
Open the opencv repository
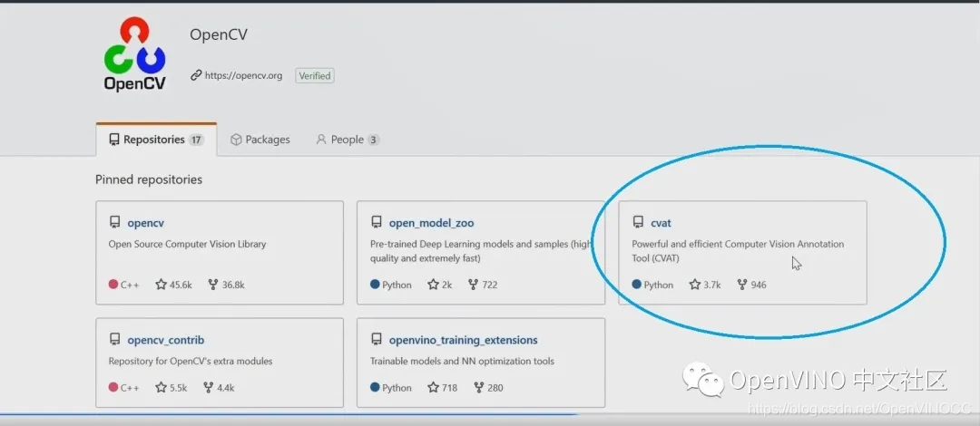click(x=145, y=223)
